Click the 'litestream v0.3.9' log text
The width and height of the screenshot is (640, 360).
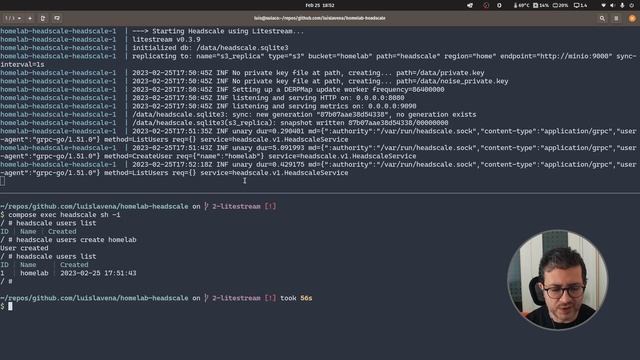point(166,40)
